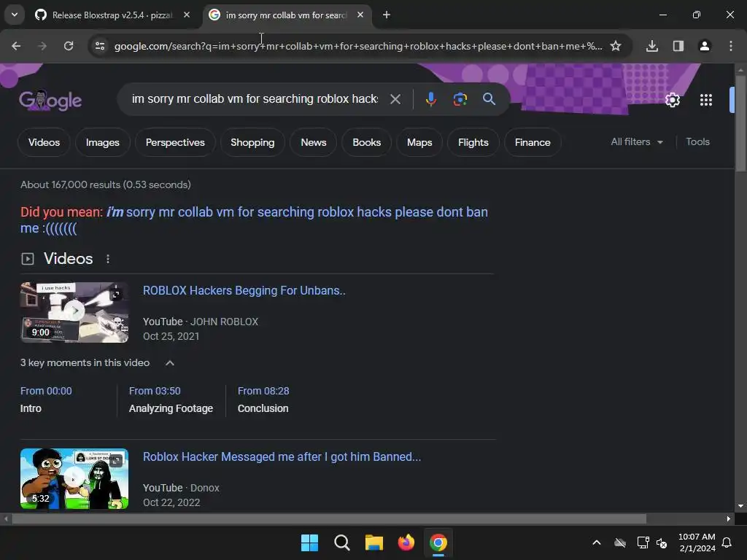The height and width of the screenshot is (560, 747).
Task: Launch Firefox from the taskbar
Action: 406,542
